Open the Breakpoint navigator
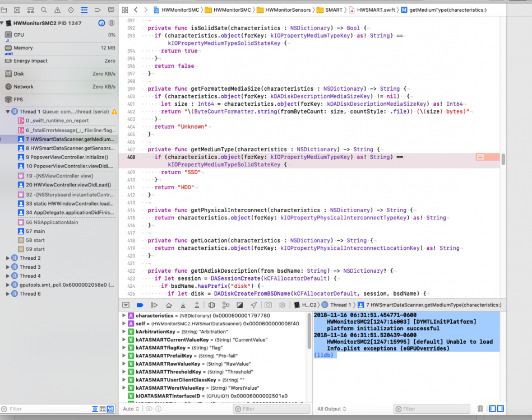The width and height of the screenshot is (532, 420). point(98,10)
